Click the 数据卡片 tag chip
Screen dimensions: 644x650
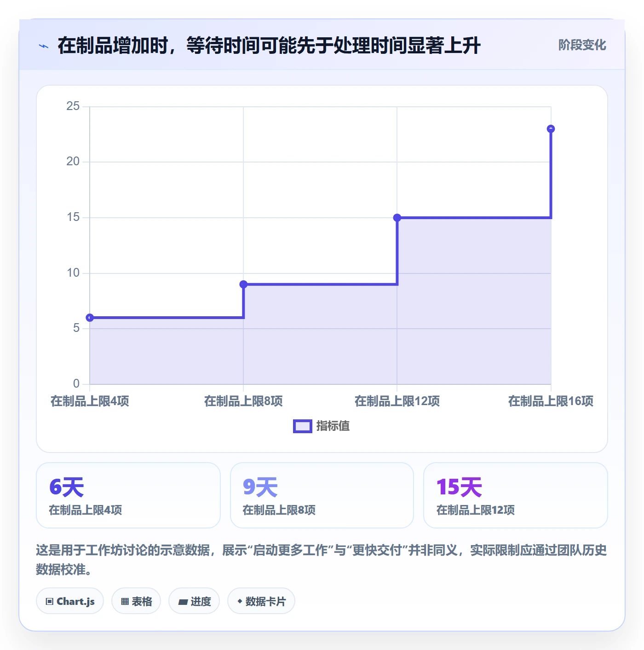(261, 601)
